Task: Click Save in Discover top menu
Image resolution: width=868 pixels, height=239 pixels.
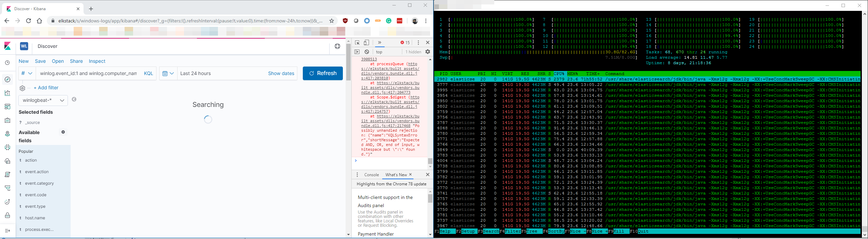Action: coord(40,61)
